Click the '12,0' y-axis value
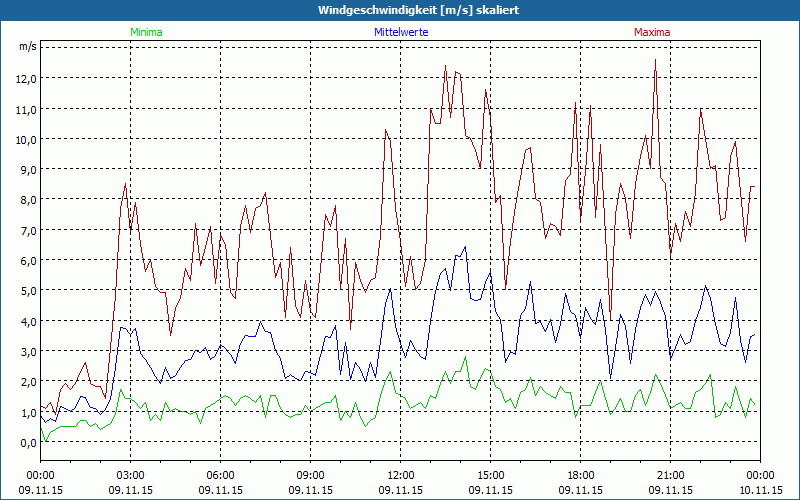 coord(28,79)
